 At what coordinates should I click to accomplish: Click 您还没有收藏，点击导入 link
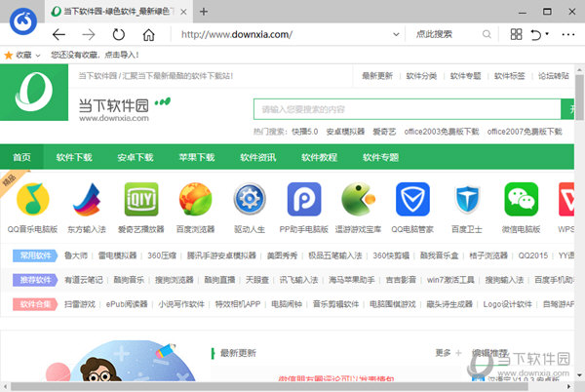point(95,55)
